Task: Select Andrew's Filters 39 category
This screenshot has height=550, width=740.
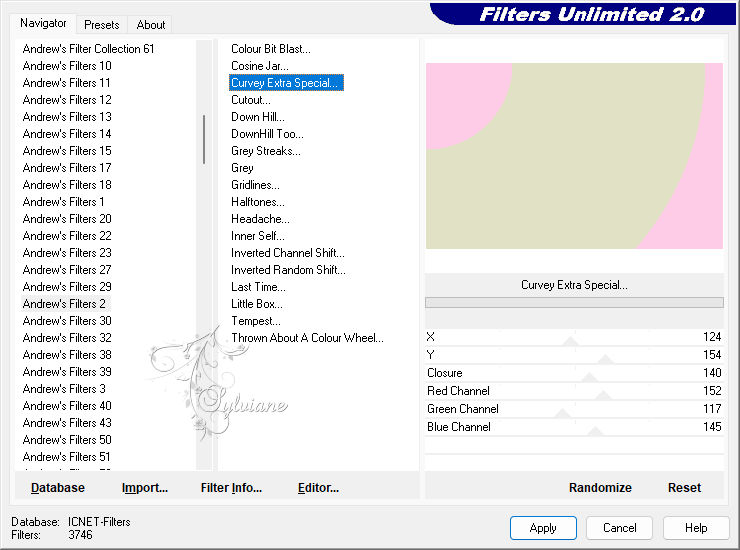Action: [x=67, y=372]
